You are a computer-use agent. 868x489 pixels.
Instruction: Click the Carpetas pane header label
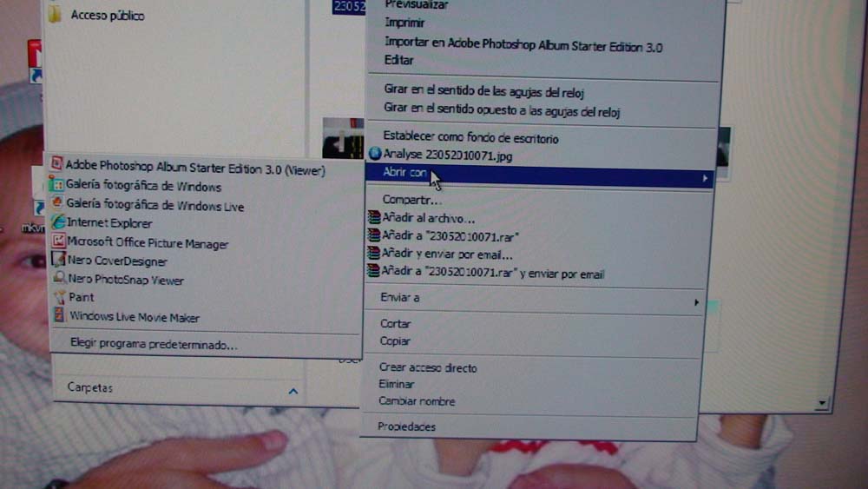click(89, 387)
